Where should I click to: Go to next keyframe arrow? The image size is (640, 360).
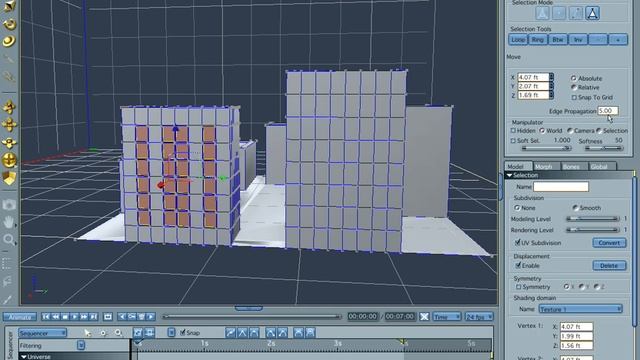[x=151, y=316]
